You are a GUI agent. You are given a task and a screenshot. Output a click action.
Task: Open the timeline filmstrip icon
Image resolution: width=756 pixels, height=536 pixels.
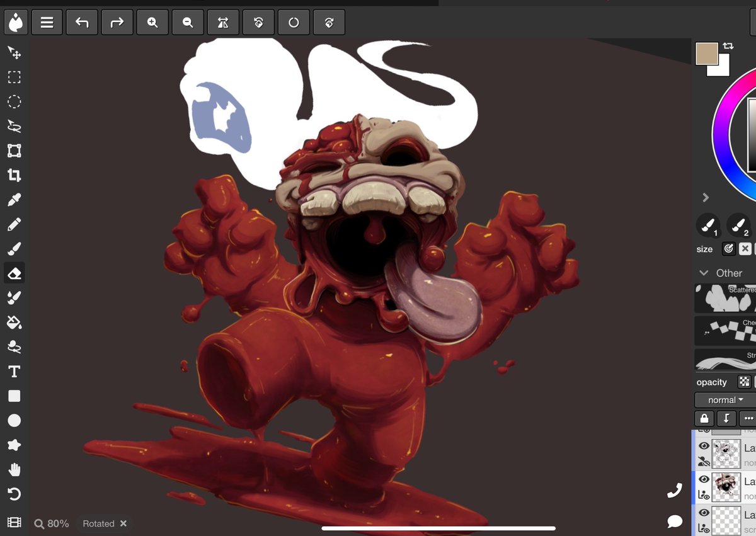pyautogui.click(x=14, y=522)
